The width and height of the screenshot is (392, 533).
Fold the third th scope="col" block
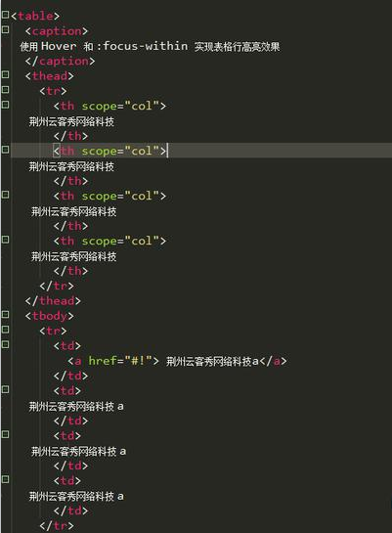[x=5, y=195]
